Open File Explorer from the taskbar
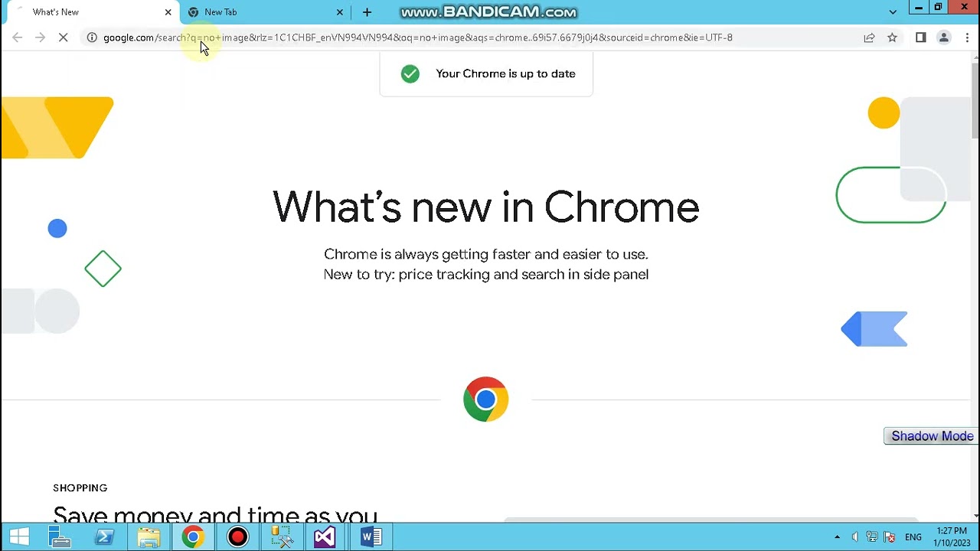980x551 pixels. tap(149, 537)
